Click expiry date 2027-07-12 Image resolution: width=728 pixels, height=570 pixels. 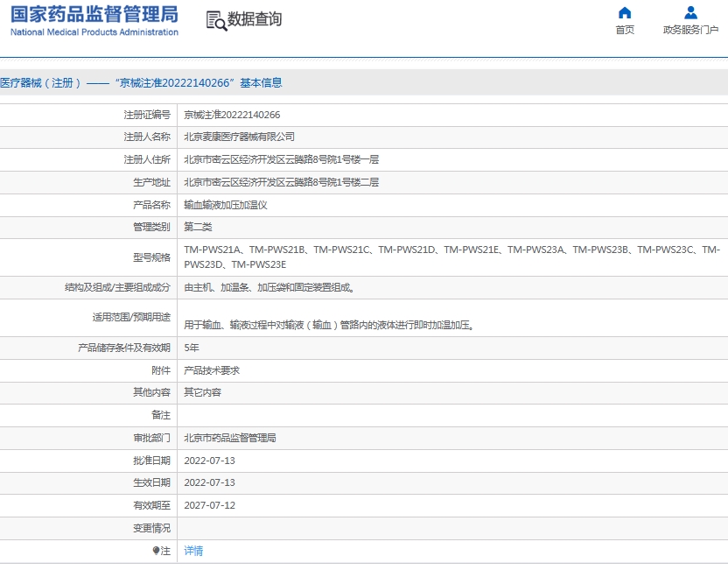[209, 505]
